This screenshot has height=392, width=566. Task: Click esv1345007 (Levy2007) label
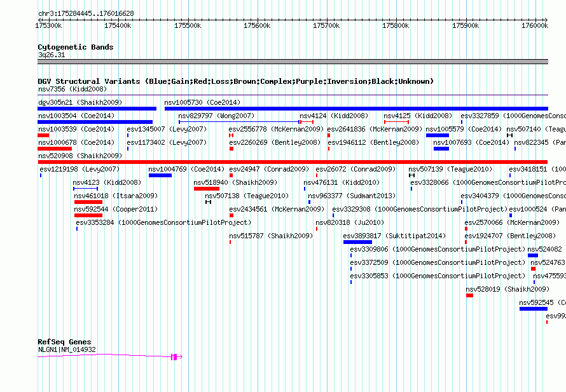[x=167, y=129]
